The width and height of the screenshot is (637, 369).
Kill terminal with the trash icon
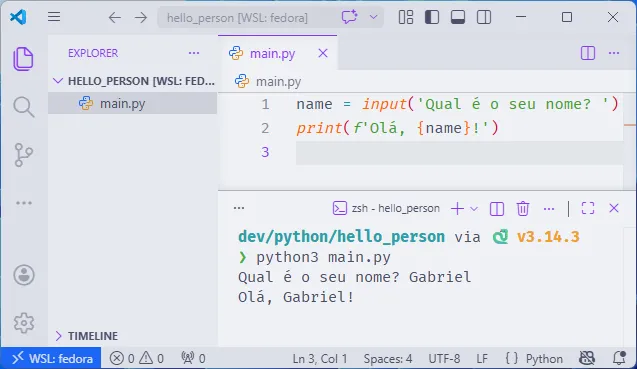click(523, 208)
